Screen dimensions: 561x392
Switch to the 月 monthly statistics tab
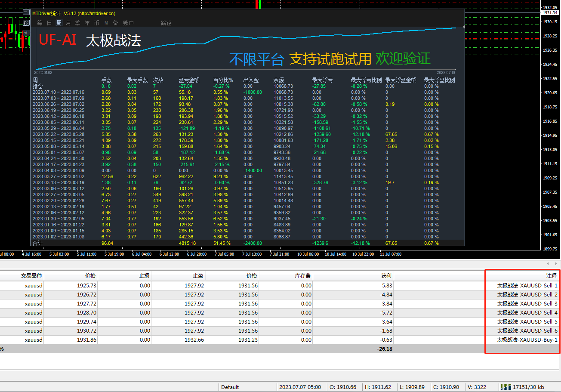pyautogui.click(x=68, y=23)
